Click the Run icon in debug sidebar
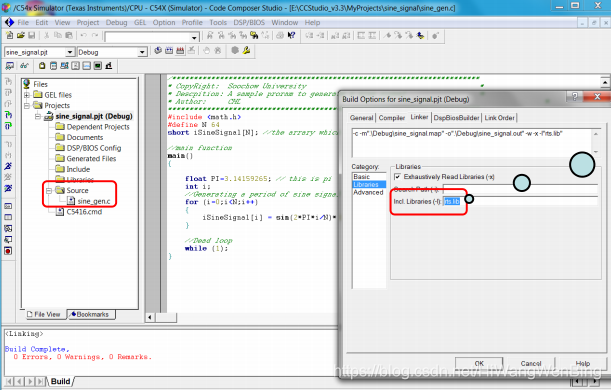 (x=8, y=166)
